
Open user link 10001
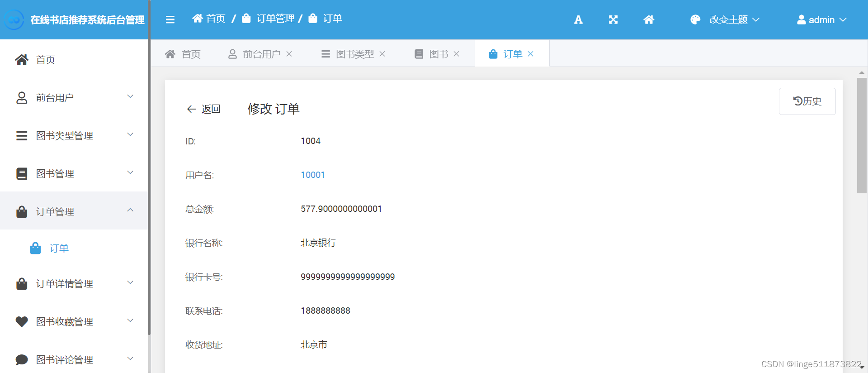pyautogui.click(x=313, y=175)
